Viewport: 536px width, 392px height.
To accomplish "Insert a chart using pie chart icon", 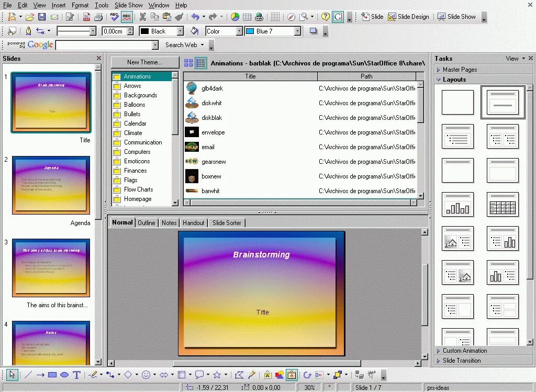I will tap(235, 17).
